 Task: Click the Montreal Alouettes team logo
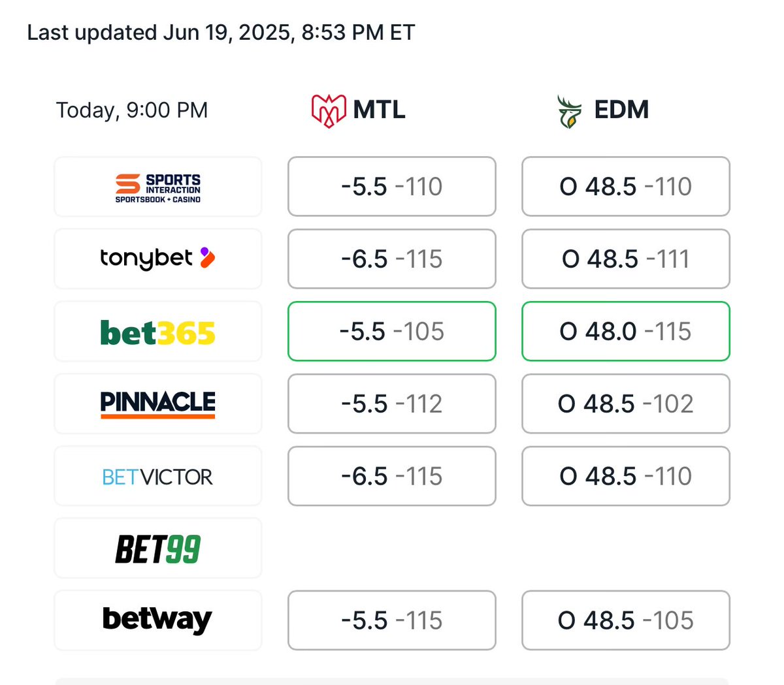(x=328, y=110)
